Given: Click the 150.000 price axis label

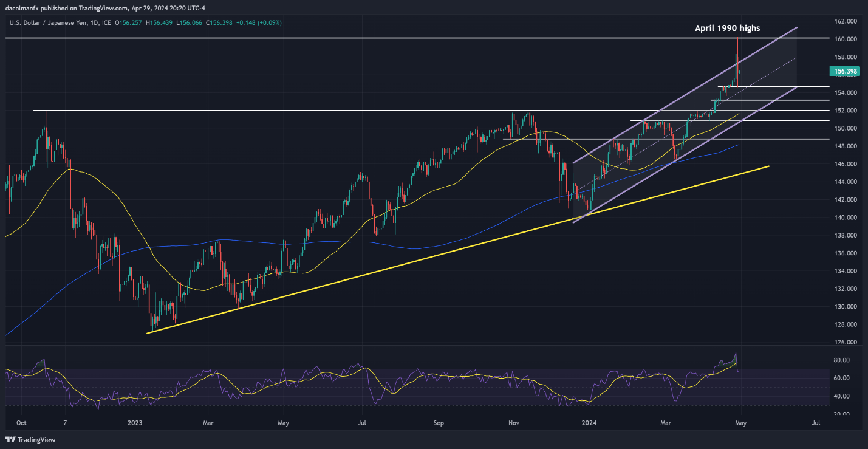Looking at the screenshot, I should coord(846,128).
